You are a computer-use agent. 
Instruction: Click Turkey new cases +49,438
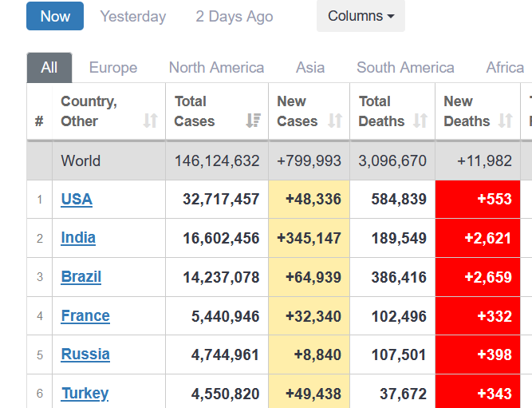(x=313, y=394)
